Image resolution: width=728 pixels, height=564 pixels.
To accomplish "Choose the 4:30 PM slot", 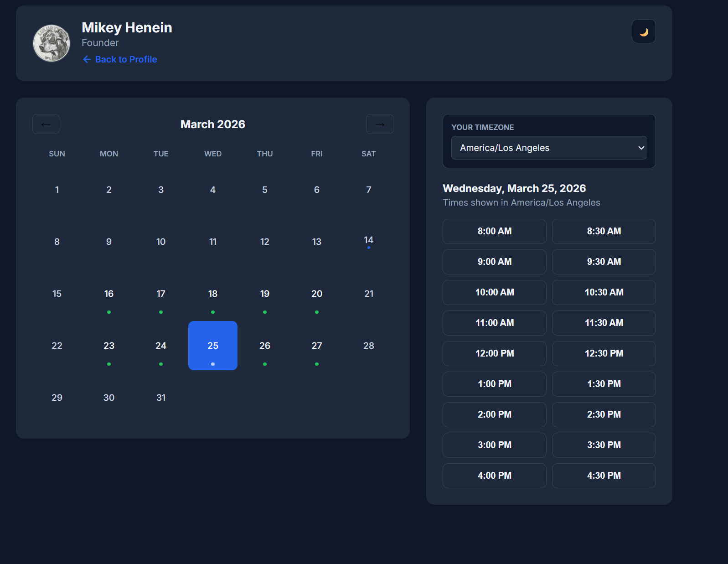I will coord(604,476).
